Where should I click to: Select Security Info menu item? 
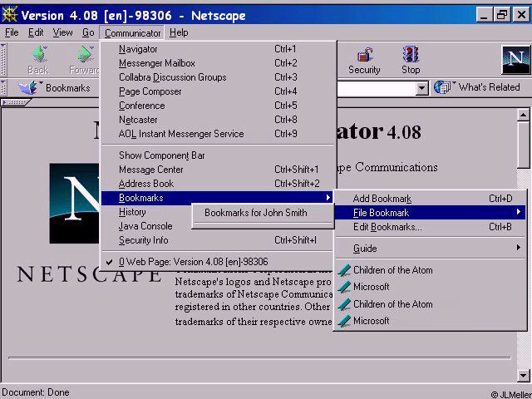pyautogui.click(x=217, y=240)
